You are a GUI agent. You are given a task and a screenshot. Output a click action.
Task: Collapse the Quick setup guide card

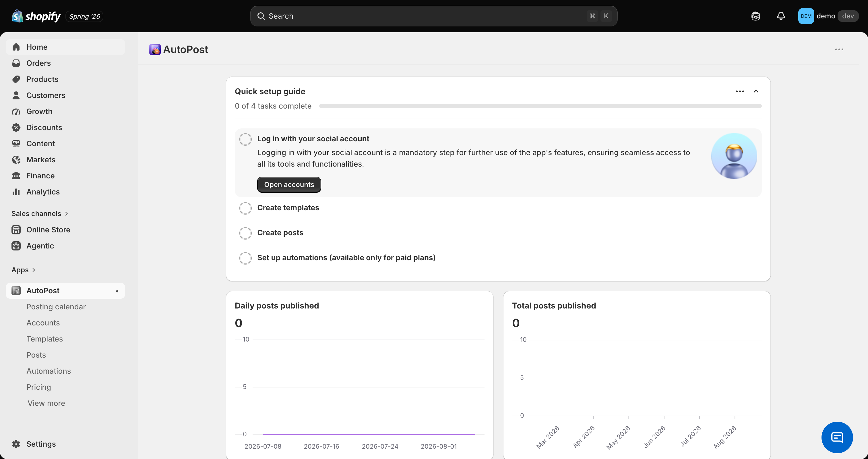756,91
